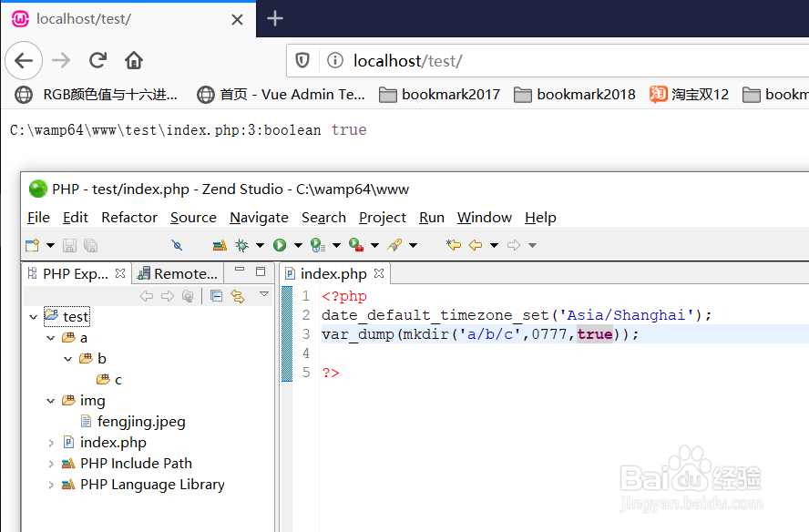The height and width of the screenshot is (532, 809).
Task: Click the PHP library books toolbar icon
Action: click(220, 245)
